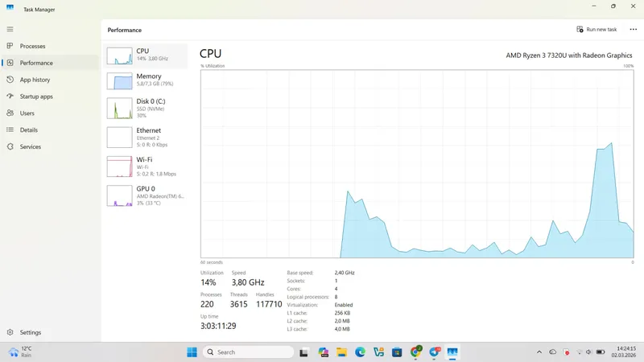Select Disk 0 (C:) resource entry
The image size is (644, 362).
tap(146, 109)
